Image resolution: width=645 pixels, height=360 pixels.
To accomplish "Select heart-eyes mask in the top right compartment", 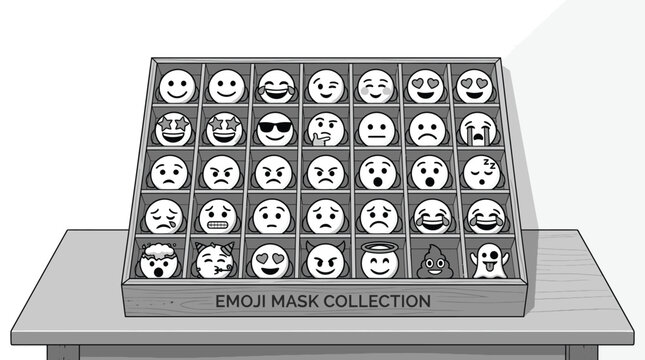I will [x=474, y=86].
